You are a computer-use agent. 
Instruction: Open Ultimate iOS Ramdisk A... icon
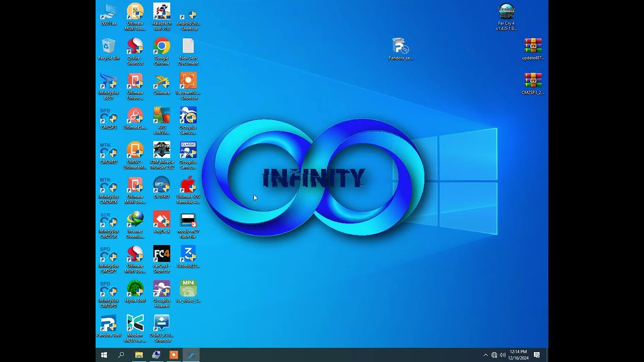point(188,190)
